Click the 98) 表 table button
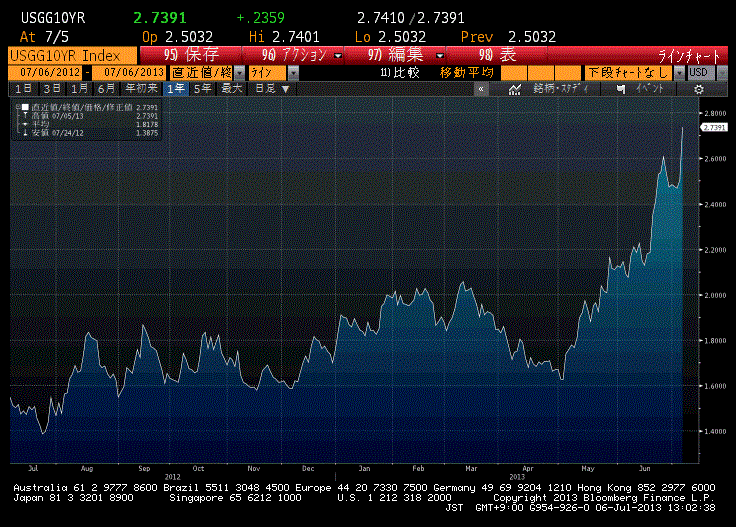736x527 pixels. point(497,55)
